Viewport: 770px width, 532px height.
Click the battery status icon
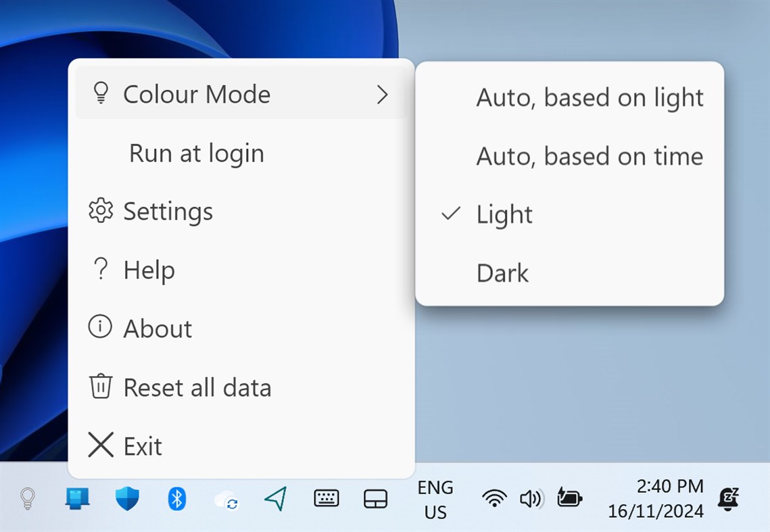[569, 499]
